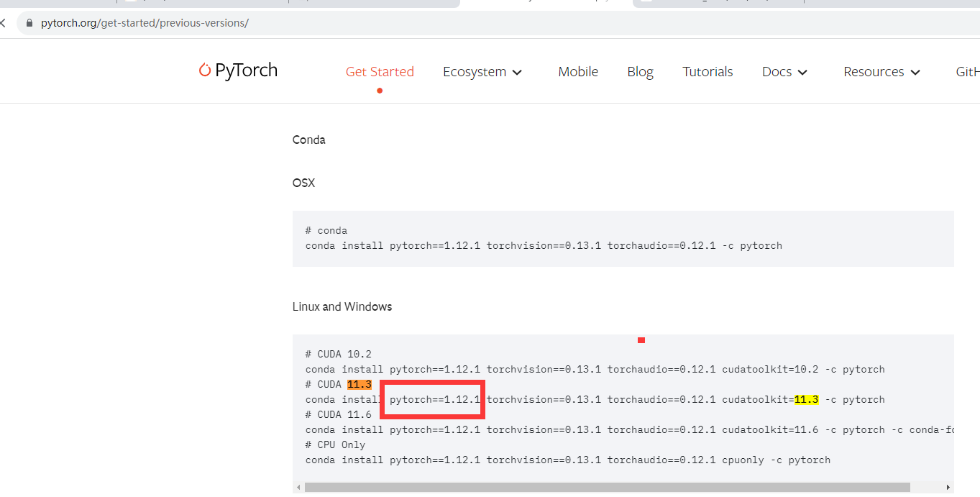Click the code block right scroll arrow
The image size is (980, 497).
pos(948,488)
